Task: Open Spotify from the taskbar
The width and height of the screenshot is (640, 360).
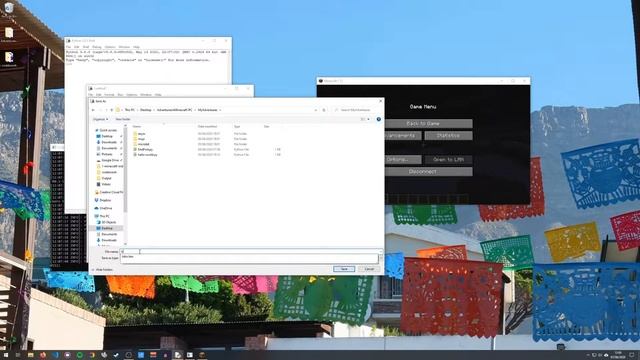Action: (80, 355)
